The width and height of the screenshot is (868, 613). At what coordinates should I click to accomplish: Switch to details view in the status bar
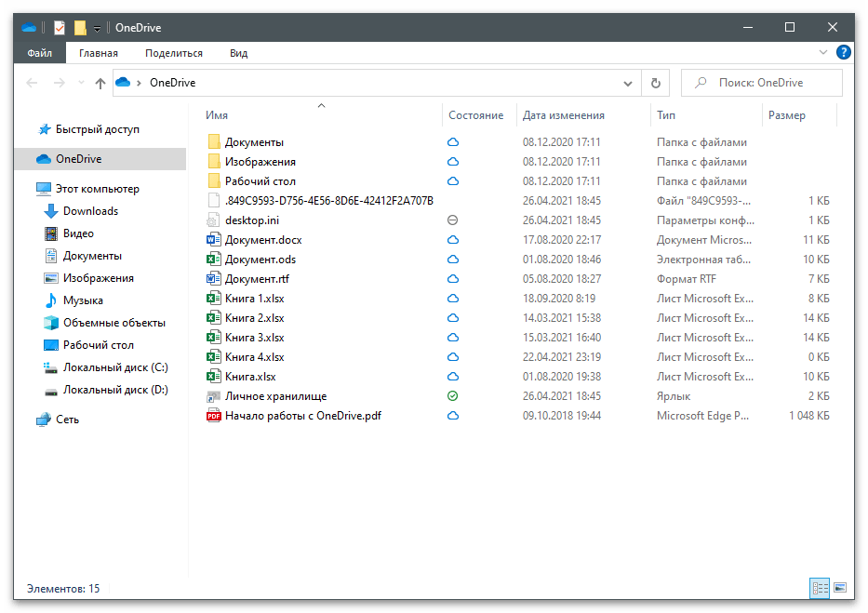click(820, 588)
